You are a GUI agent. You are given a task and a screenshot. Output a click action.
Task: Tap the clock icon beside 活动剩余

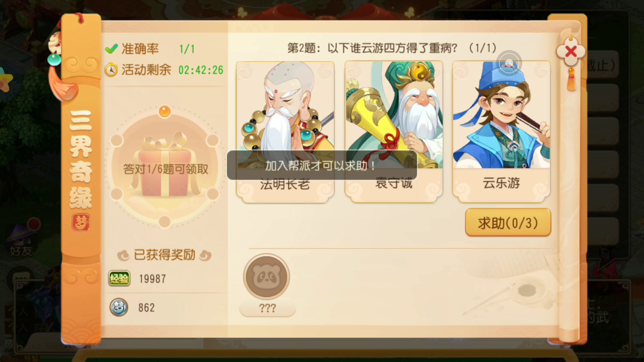(111, 70)
